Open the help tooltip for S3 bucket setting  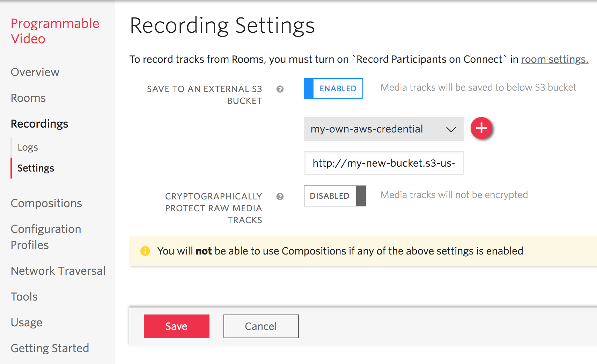[x=280, y=89]
